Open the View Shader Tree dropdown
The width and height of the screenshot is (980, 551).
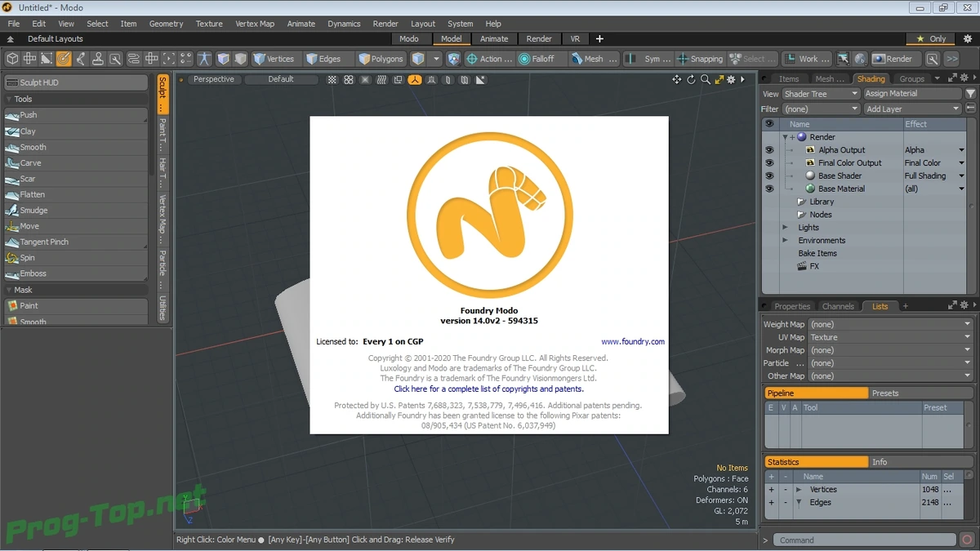click(821, 94)
